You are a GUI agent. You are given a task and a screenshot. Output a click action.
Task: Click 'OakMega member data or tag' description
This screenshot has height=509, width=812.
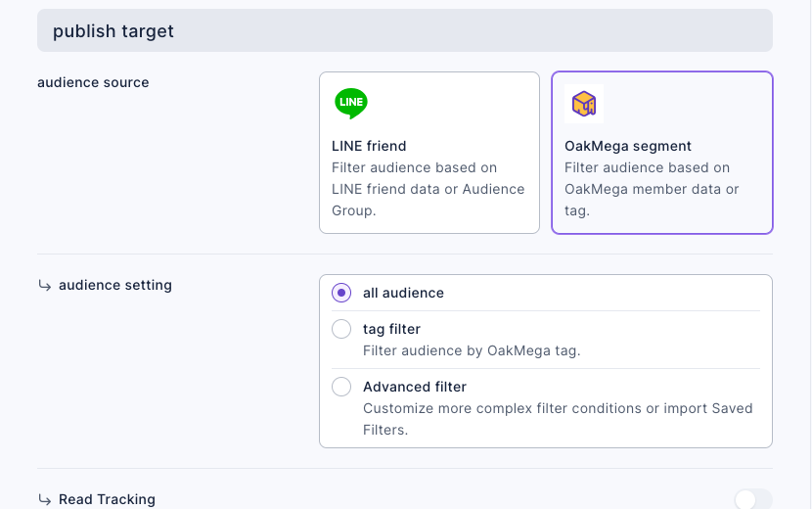click(x=652, y=189)
